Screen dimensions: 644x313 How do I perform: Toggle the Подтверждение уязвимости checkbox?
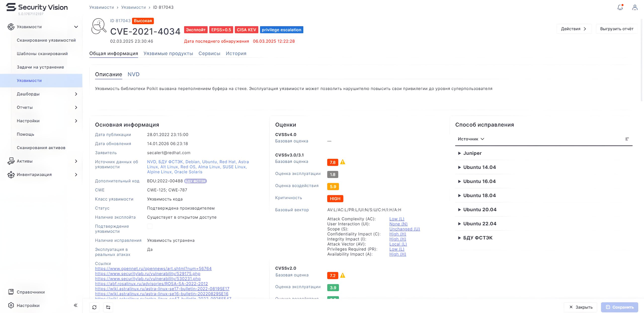coord(150,226)
